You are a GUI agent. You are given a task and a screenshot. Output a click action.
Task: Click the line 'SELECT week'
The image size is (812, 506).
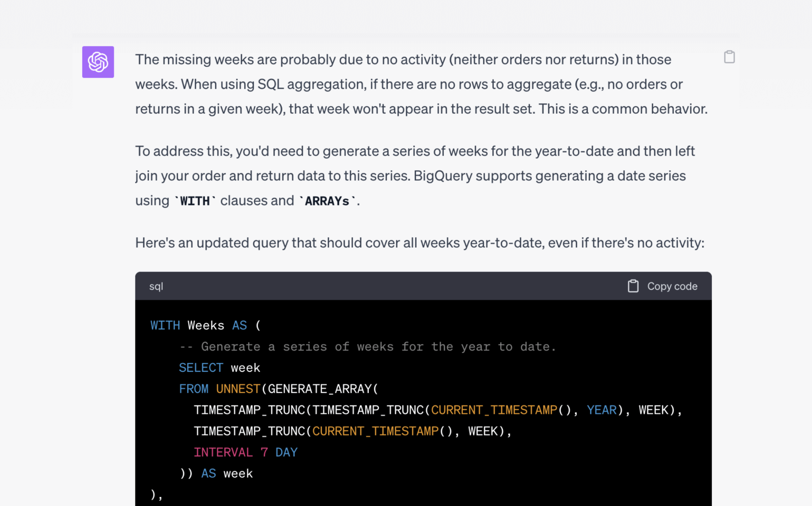tap(220, 368)
